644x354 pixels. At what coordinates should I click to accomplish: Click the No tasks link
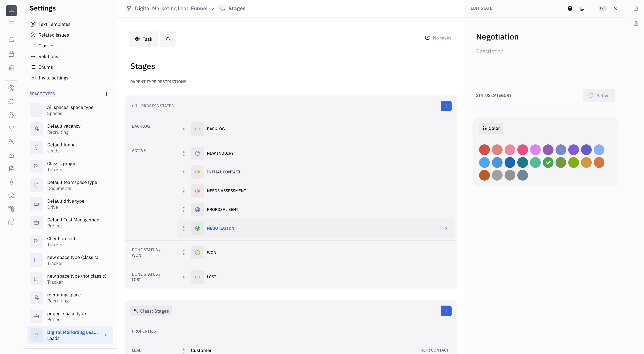pos(438,38)
